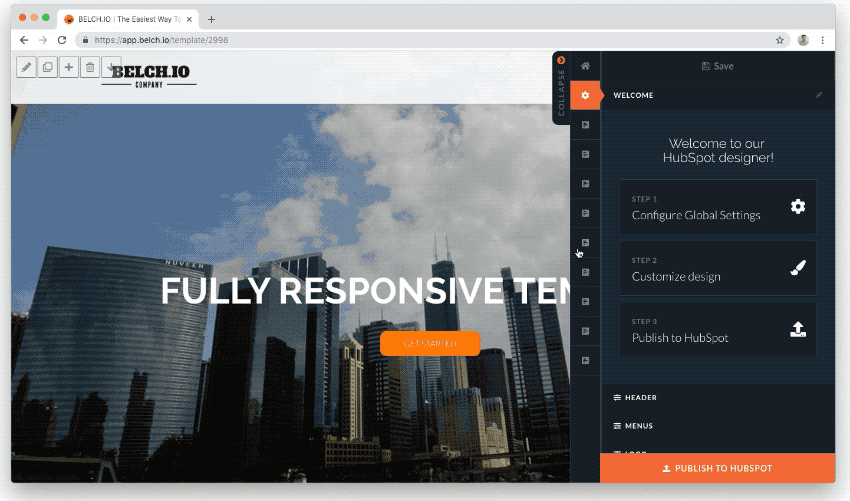This screenshot has height=501, width=850.
Task: Click the gear icon in Step 1 card
Action: coord(797,207)
